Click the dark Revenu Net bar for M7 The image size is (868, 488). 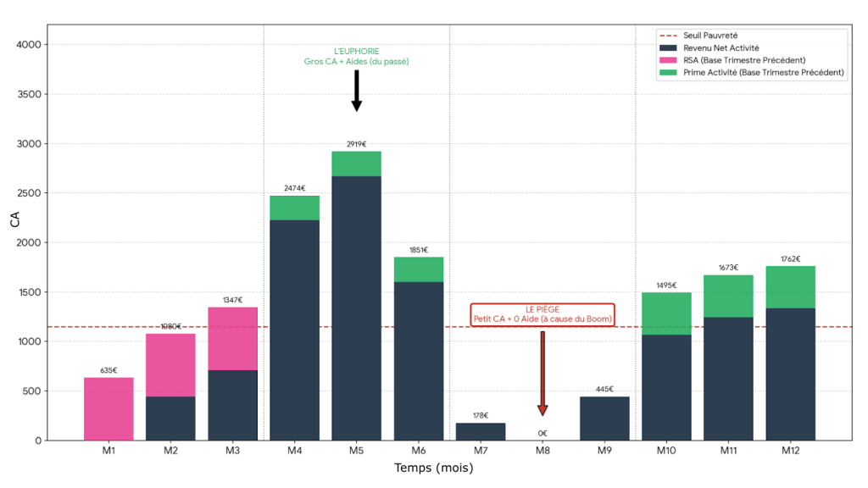coord(481,431)
